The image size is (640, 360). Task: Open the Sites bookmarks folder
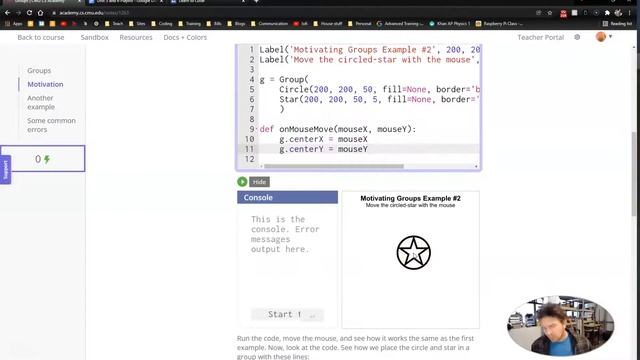[137, 24]
